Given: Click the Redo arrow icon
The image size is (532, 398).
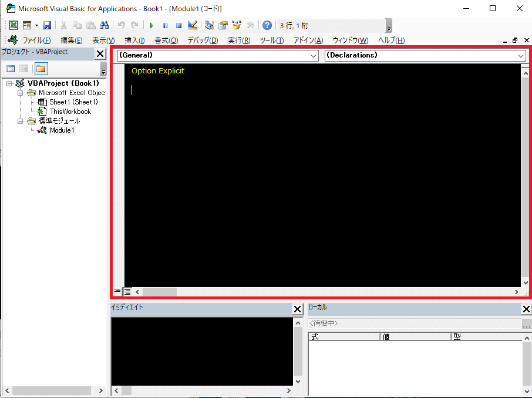Looking at the screenshot, I should pyautogui.click(x=134, y=25).
